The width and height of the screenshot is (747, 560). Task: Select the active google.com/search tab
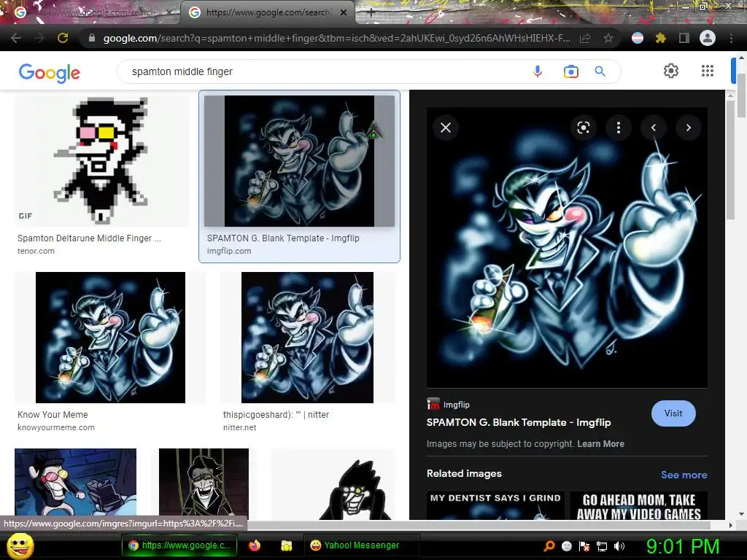pyautogui.click(x=267, y=13)
